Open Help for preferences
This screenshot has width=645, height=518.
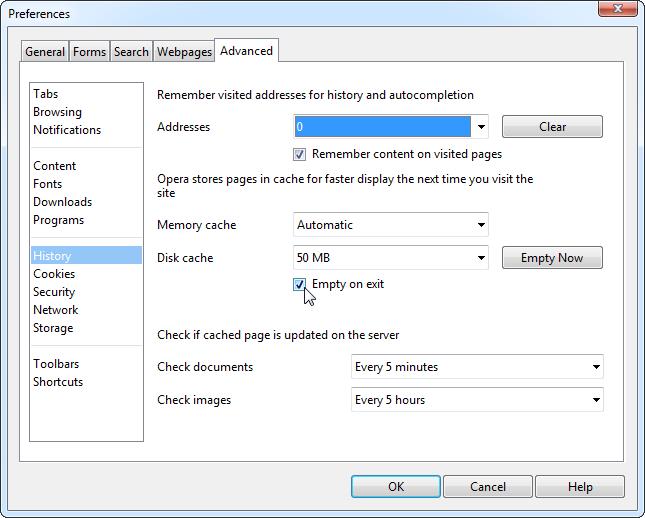pos(580,486)
